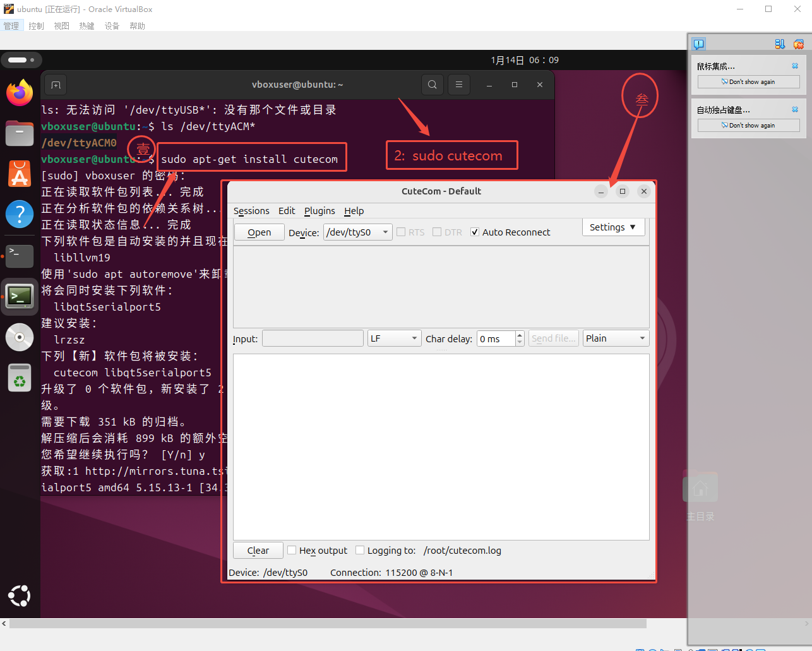The width and height of the screenshot is (812, 651).
Task: Increase the Char delay spinner value
Action: (520, 335)
